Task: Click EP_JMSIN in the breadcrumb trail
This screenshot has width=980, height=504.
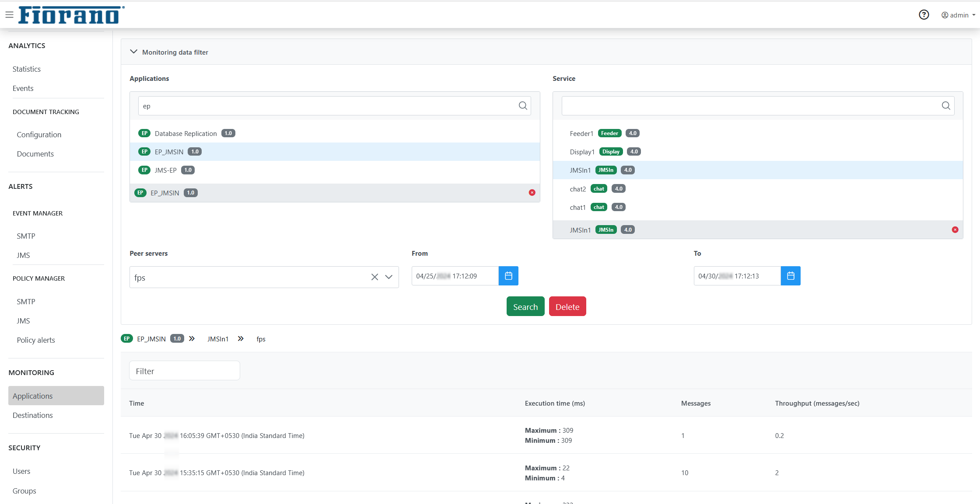Action: tap(151, 339)
